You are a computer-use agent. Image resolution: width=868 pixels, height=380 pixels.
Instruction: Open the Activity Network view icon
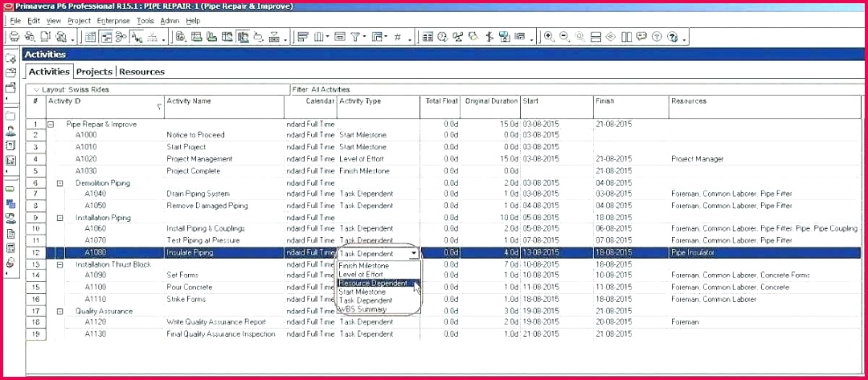point(121,37)
